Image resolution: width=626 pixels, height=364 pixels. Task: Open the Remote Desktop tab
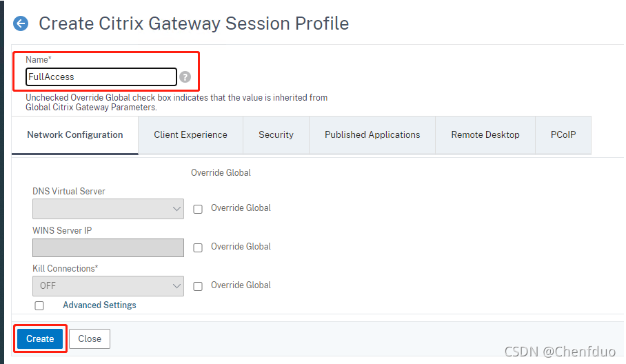pos(485,135)
